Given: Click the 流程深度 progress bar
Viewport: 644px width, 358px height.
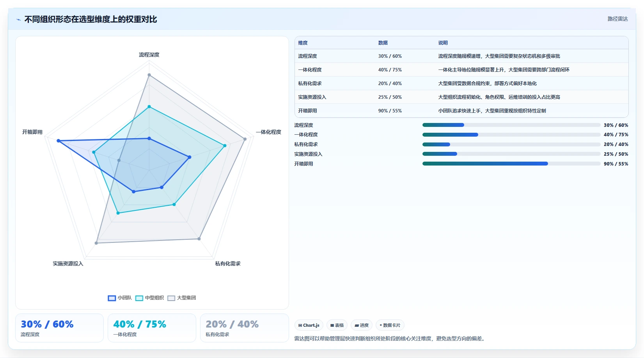Looking at the screenshot, I should [511, 125].
